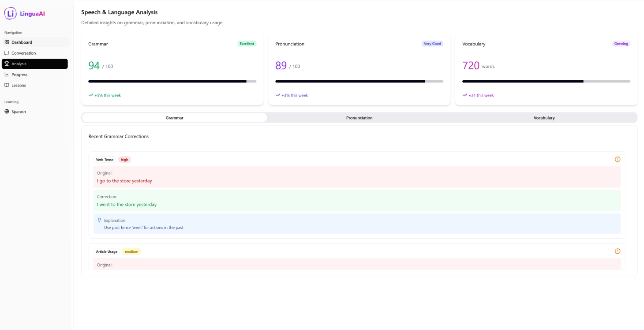Select the high severity label on Verb Tense

[x=124, y=159]
